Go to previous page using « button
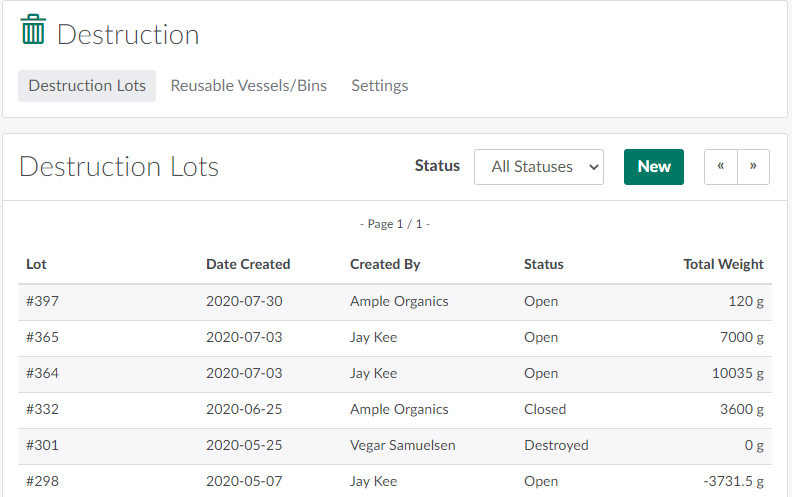The height and width of the screenshot is (497, 792). [721, 167]
